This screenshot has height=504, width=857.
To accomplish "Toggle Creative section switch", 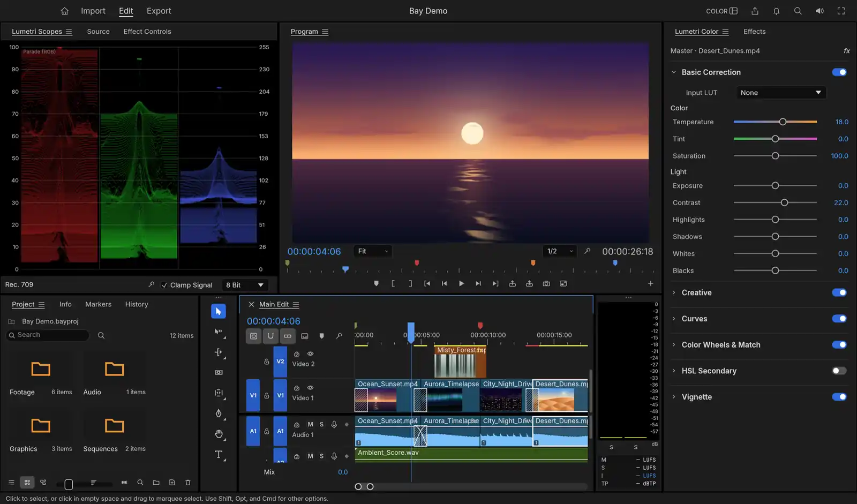I will pos(839,292).
